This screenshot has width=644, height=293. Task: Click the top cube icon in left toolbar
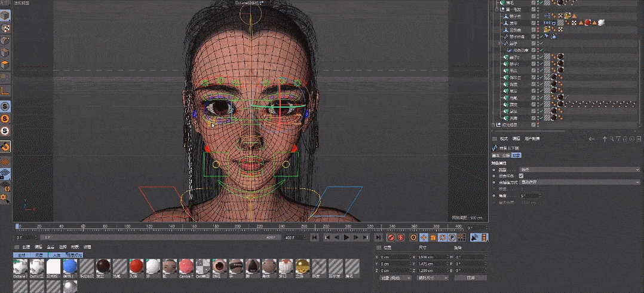click(x=5, y=16)
